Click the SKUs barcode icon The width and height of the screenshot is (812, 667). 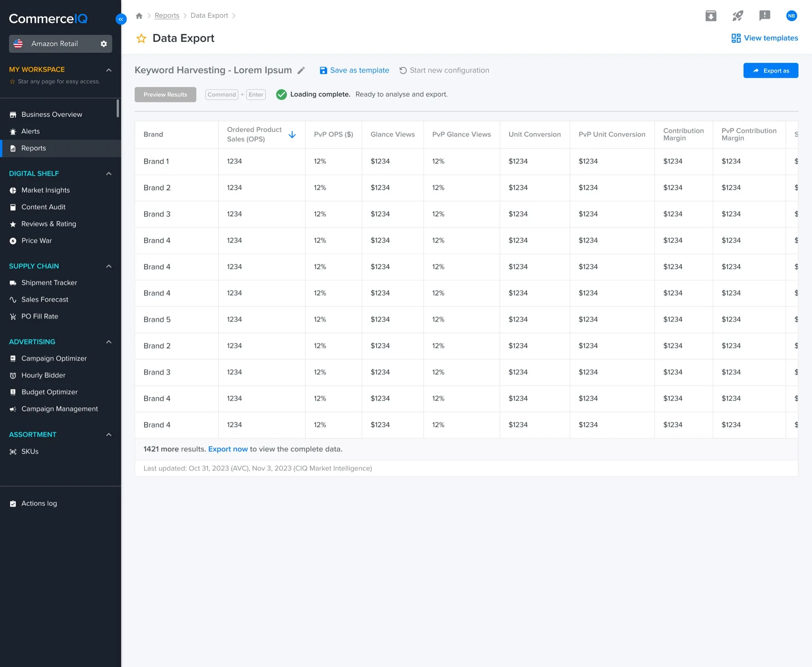coord(13,452)
